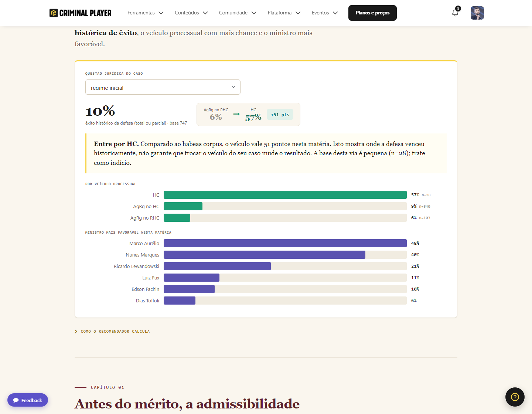Click the 'Por veículo processual' section label
532x414 pixels.
click(x=111, y=184)
